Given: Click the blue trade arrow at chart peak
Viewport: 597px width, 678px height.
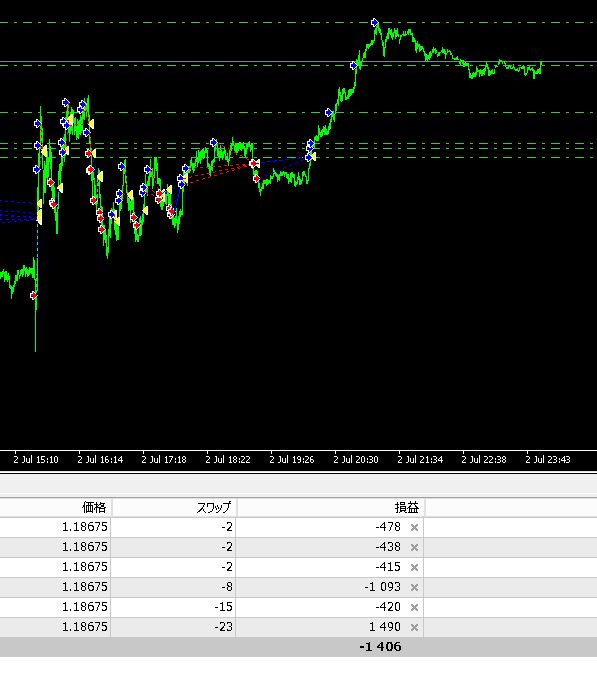Looking at the screenshot, I should click(375, 22).
